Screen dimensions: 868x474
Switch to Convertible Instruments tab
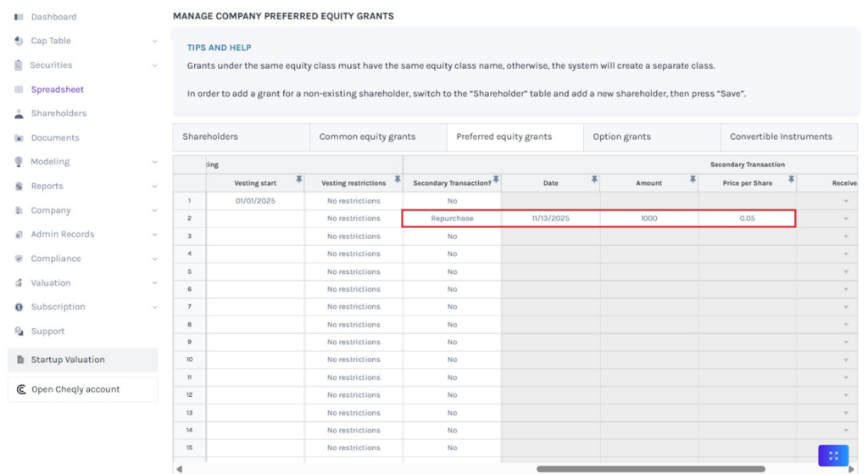781,137
